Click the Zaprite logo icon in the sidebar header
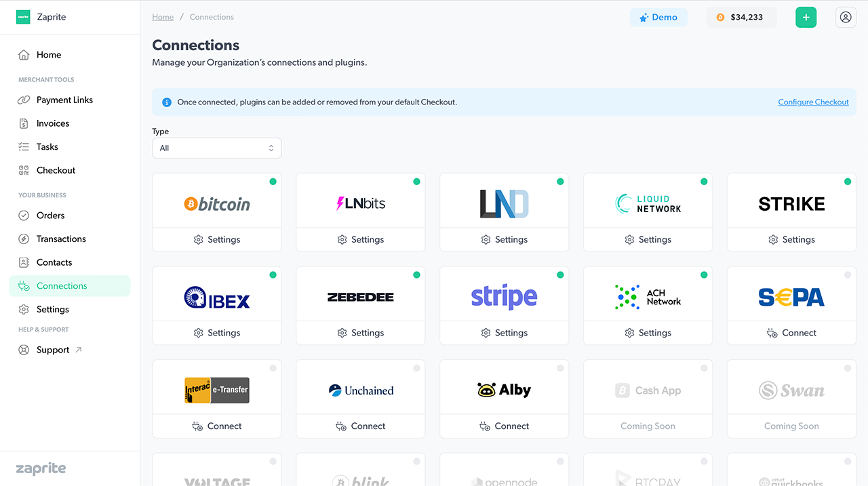 (24, 17)
